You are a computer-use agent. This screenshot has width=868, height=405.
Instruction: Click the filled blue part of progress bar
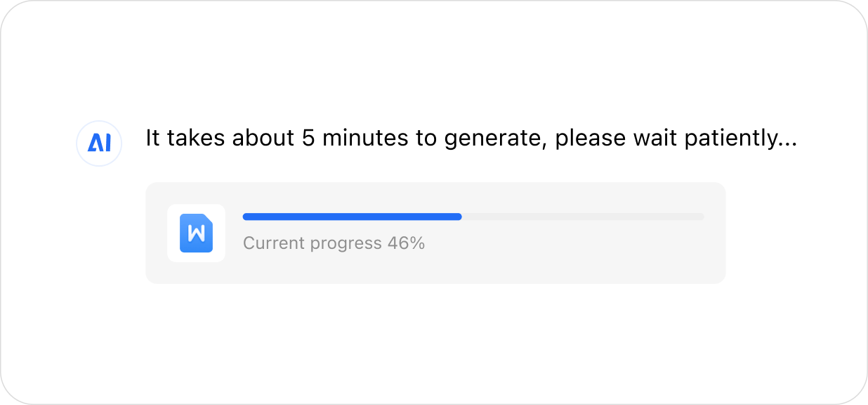[x=351, y=217]
